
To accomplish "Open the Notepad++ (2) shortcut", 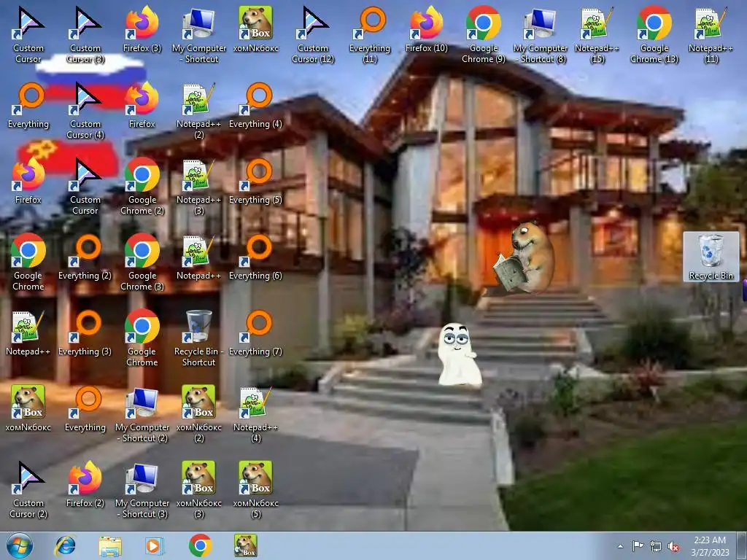I will pos(198,110).
